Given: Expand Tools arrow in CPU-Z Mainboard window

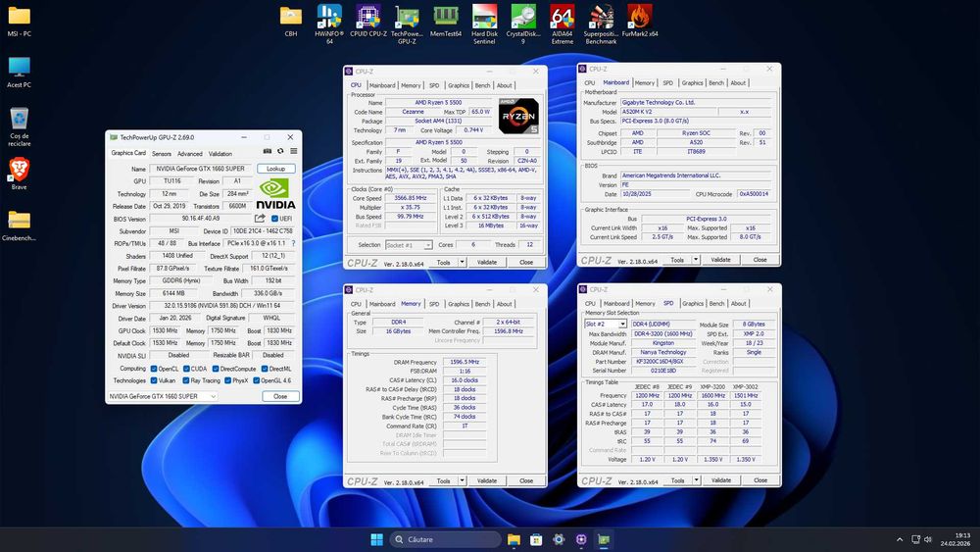Looking at the screenshot, I should coord(696,260).
